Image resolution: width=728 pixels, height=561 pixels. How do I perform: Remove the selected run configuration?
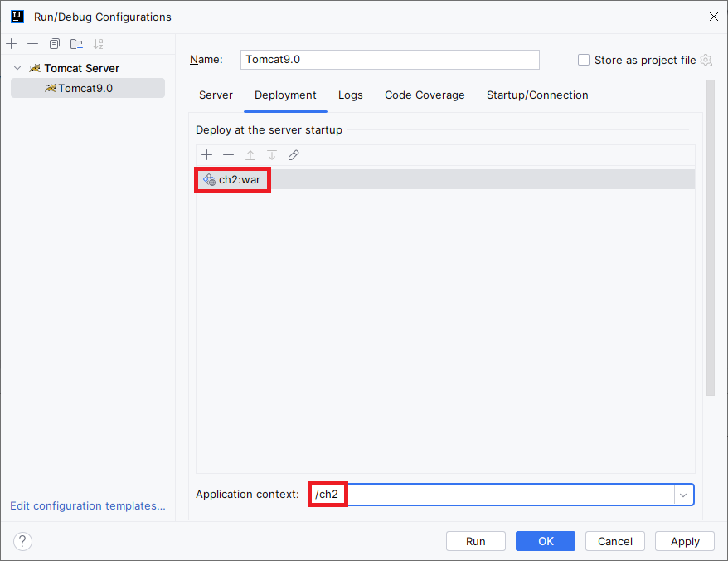(x=32, y=44)
